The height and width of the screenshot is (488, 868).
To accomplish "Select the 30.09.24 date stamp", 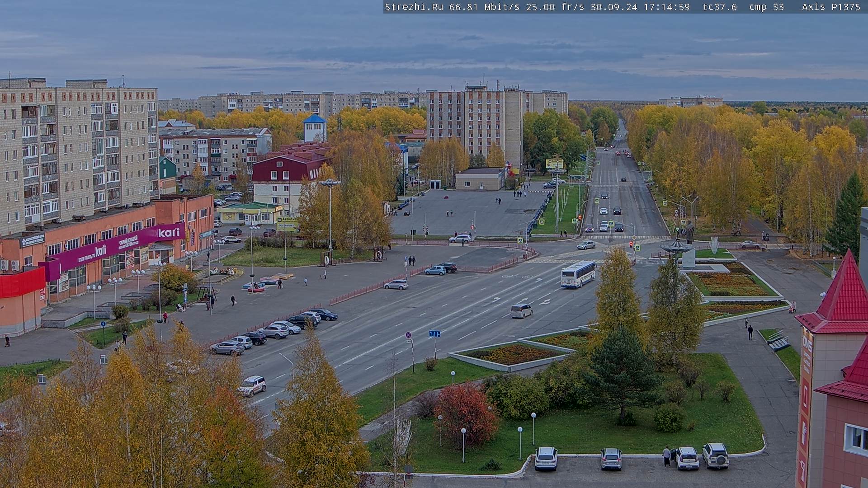I will point(614,7).
